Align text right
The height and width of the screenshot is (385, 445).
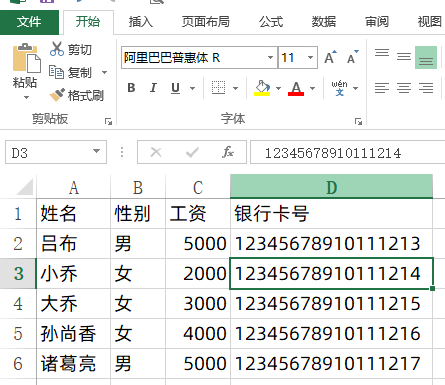tap(426, 88)
